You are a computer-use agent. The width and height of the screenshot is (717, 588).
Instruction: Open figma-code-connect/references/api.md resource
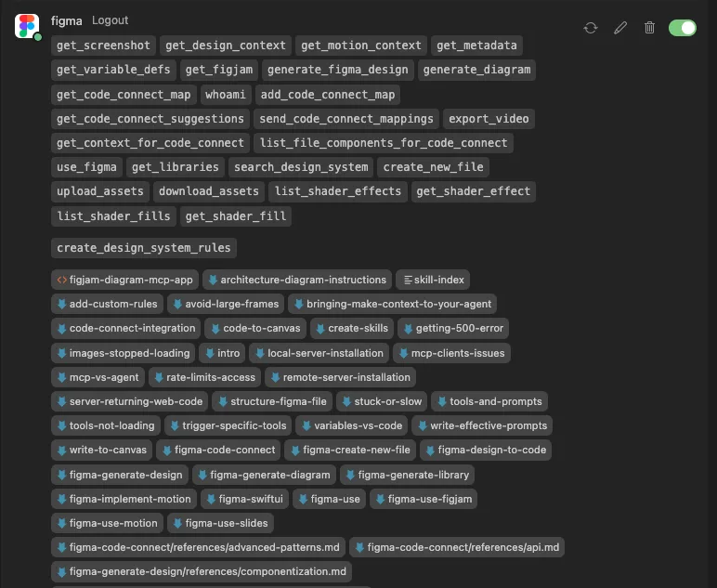[457, 548]
